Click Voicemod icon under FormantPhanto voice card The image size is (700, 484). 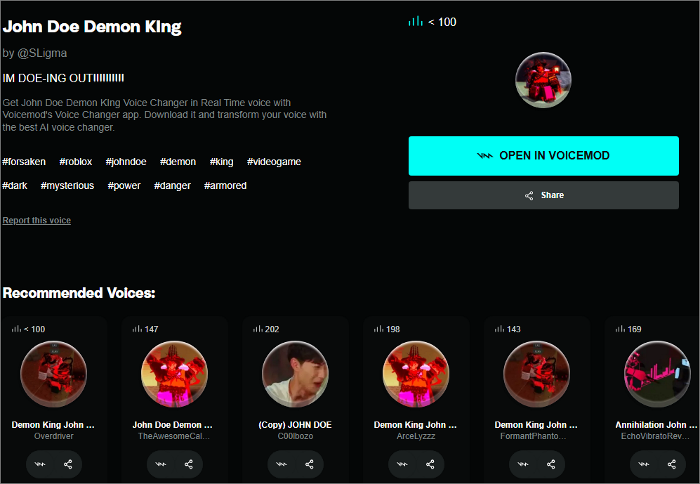click(523, 464)
